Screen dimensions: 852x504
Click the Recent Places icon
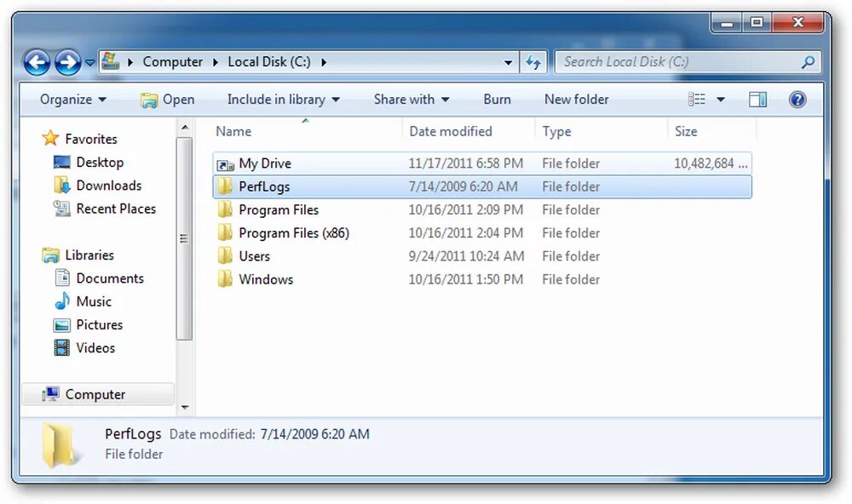pos(60,209)
